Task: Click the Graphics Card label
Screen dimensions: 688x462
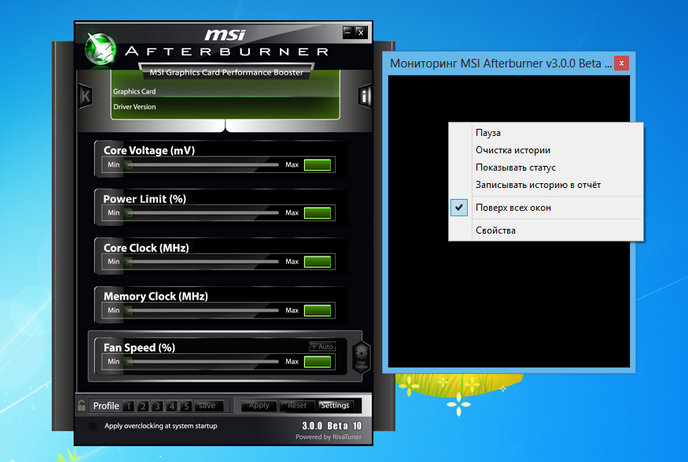Action: [134, 91]
